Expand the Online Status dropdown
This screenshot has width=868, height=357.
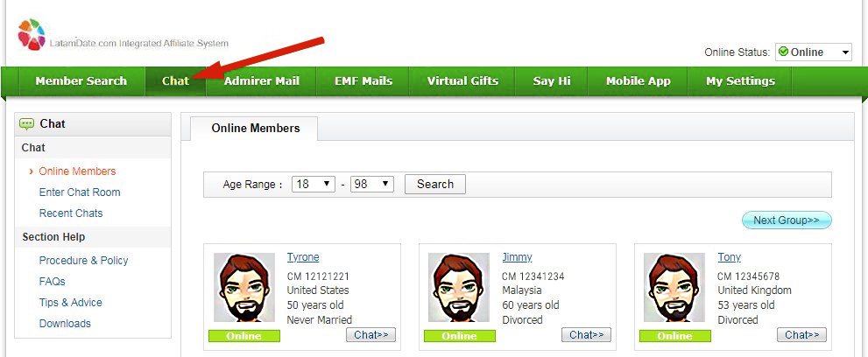pyautogui.click(x=813, y=52)
